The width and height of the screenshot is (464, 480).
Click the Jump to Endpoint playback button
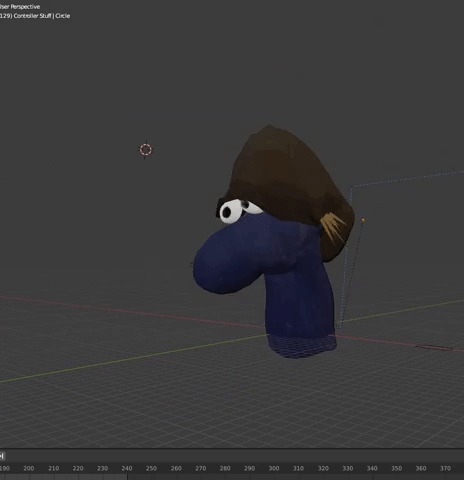coord(2,456)
